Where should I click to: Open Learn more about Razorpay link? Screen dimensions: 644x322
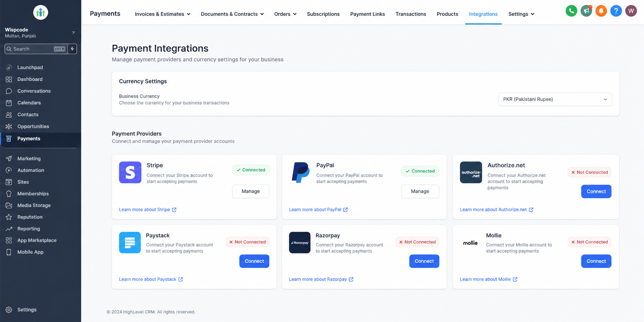pyautogui.click(x=321, y=279)
